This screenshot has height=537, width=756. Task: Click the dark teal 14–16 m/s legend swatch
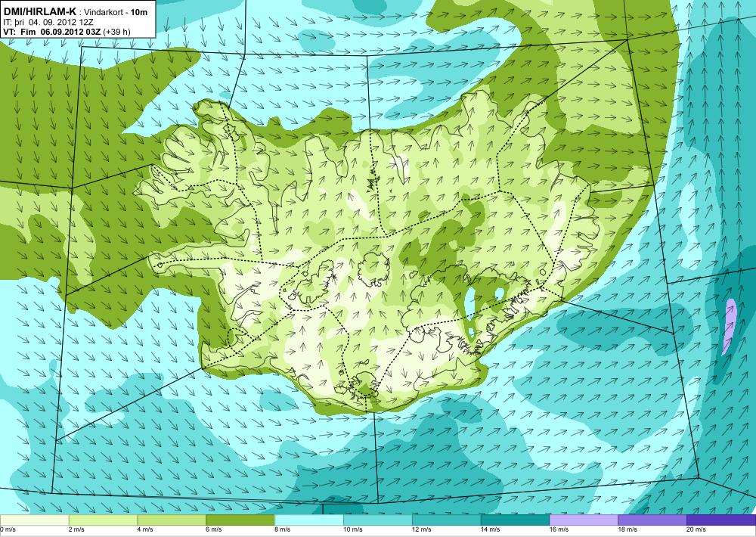point(515,520)
